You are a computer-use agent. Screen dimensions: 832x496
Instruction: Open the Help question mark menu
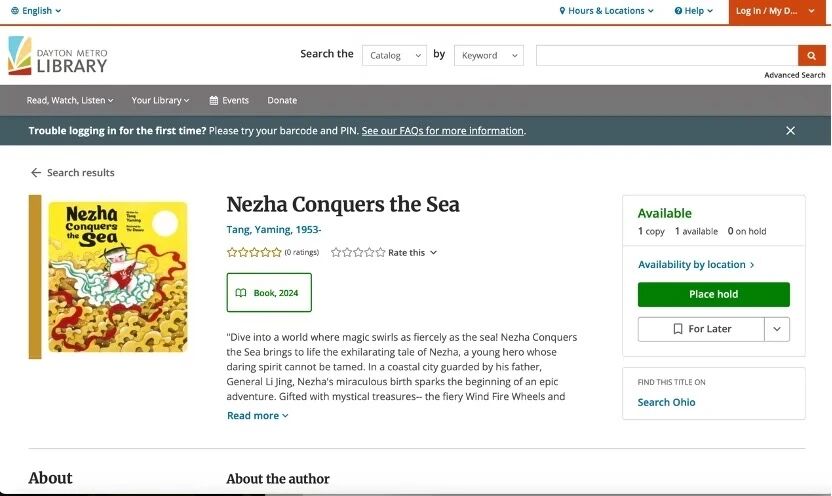point(694,11)
